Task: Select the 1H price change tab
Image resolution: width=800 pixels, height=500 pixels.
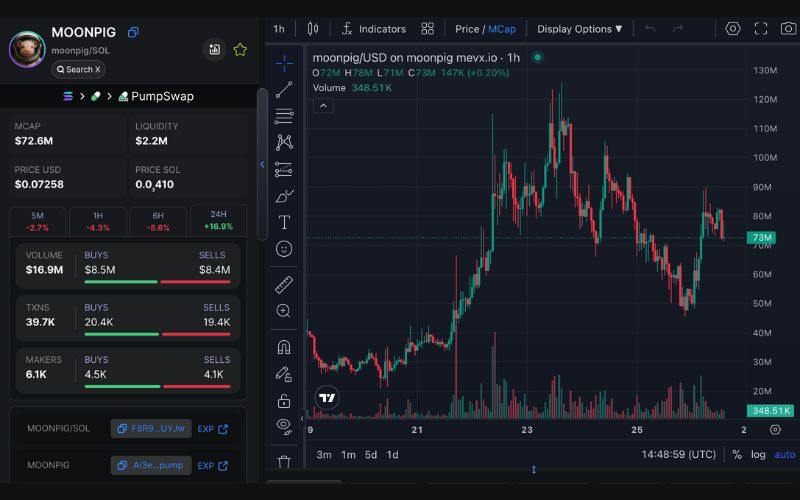Action: point(97,221)
